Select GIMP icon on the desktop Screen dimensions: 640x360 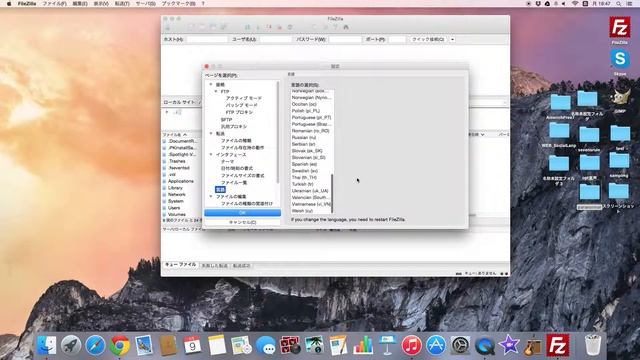coord(620,96)
